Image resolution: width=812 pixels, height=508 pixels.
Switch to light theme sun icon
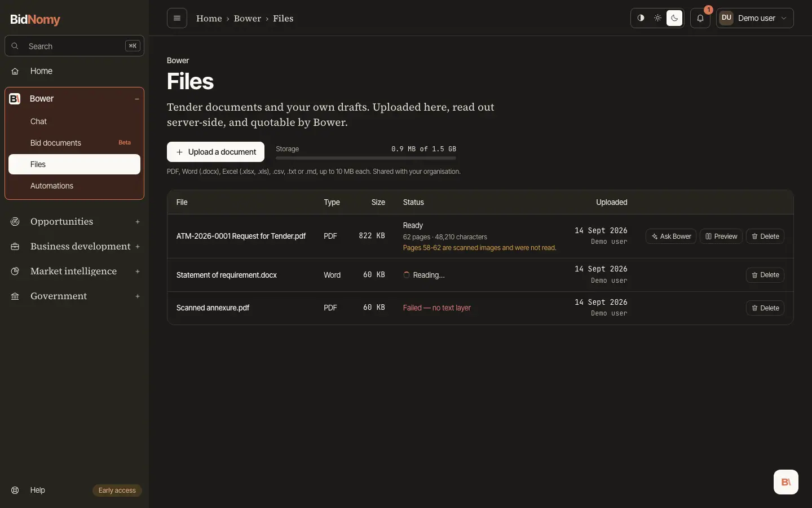click(x=657, y=18)
